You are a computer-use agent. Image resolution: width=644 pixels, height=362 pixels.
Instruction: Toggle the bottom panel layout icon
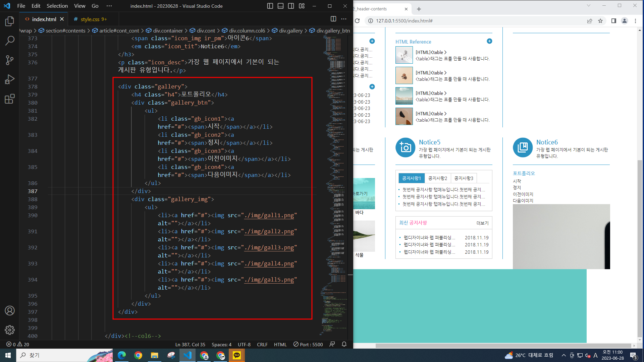(x=280, y=6)
